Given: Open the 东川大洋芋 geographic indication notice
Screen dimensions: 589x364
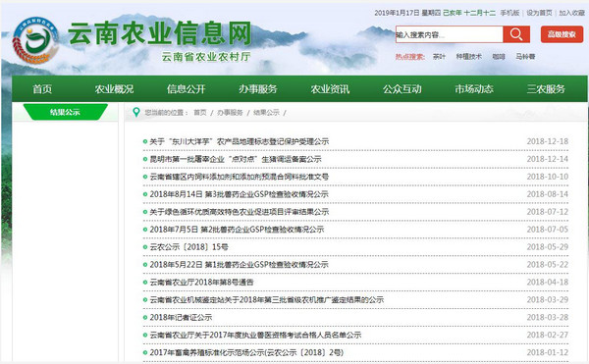Looking at the screenshot, I should point(240,141).
